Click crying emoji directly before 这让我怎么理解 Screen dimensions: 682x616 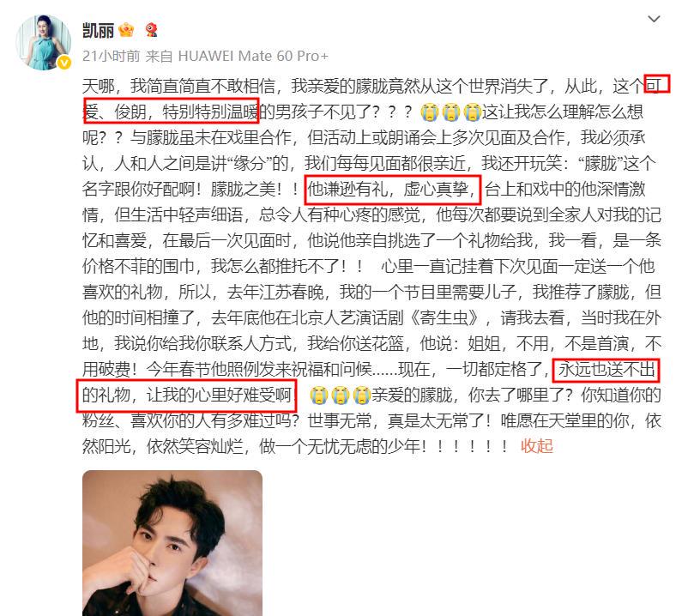point(472,112)
